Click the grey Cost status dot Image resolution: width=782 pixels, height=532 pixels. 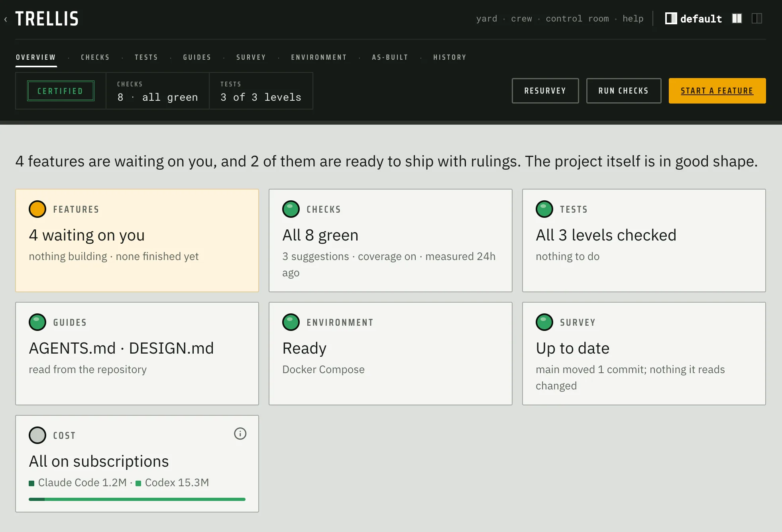click(x=37, y=435)
